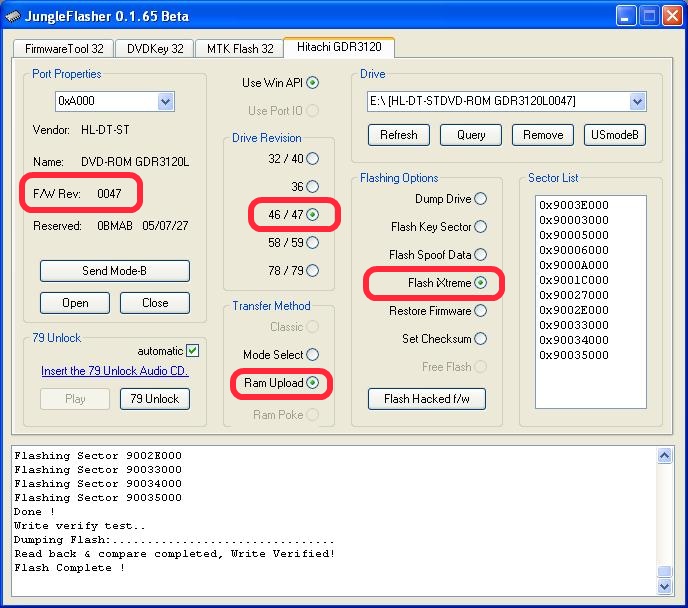Pick drive revision 58 / 59

[312, 243]
